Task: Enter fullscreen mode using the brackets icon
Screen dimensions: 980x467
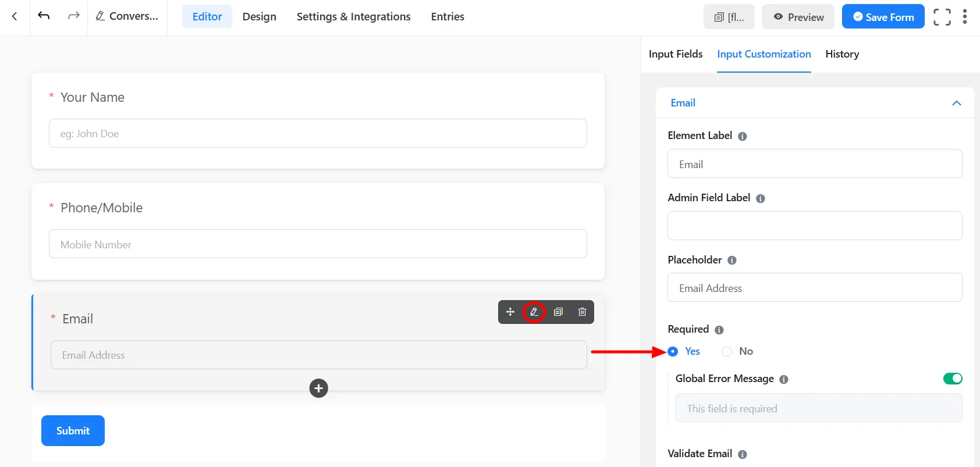Action: click(942, 17)
